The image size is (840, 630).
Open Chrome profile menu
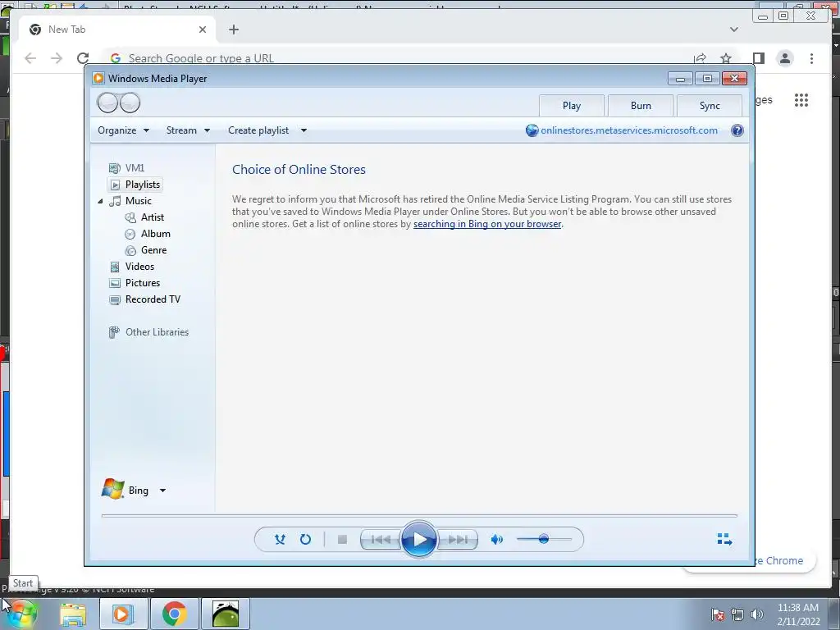click(785, 58)
